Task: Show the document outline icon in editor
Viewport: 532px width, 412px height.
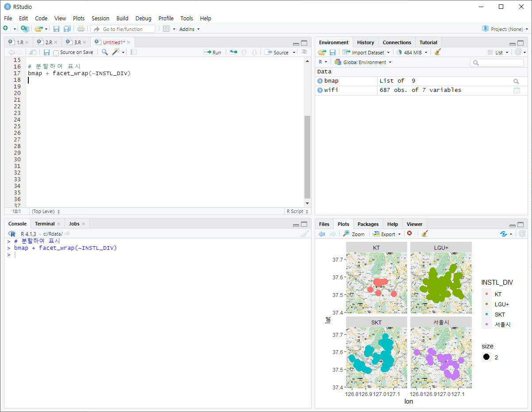Action: coord(304,52)
